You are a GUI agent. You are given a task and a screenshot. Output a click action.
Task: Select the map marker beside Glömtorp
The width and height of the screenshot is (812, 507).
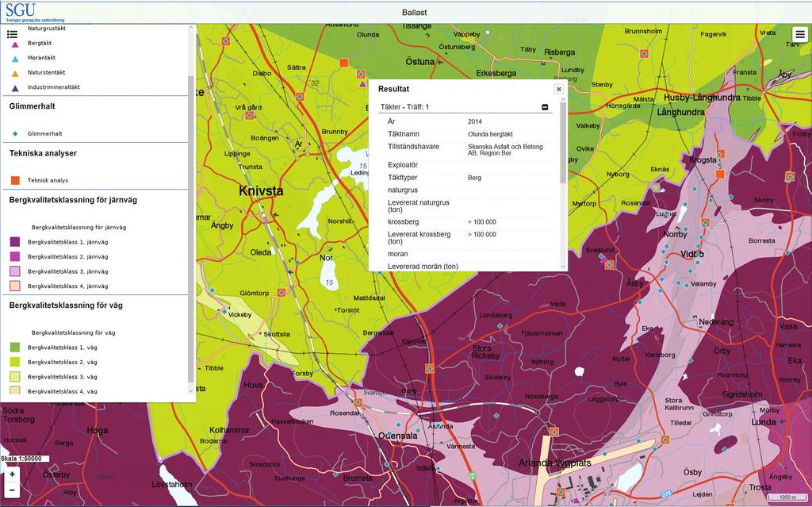tap(282, 293)
